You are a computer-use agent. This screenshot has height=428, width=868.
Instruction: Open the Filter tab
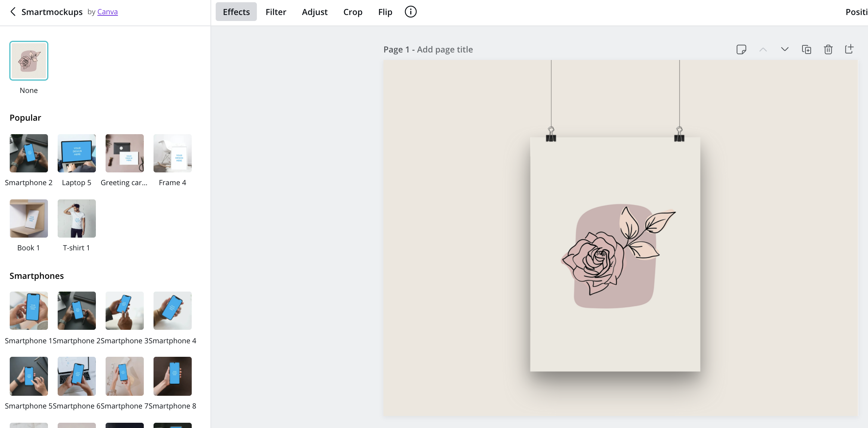click(x=276, y=12)
